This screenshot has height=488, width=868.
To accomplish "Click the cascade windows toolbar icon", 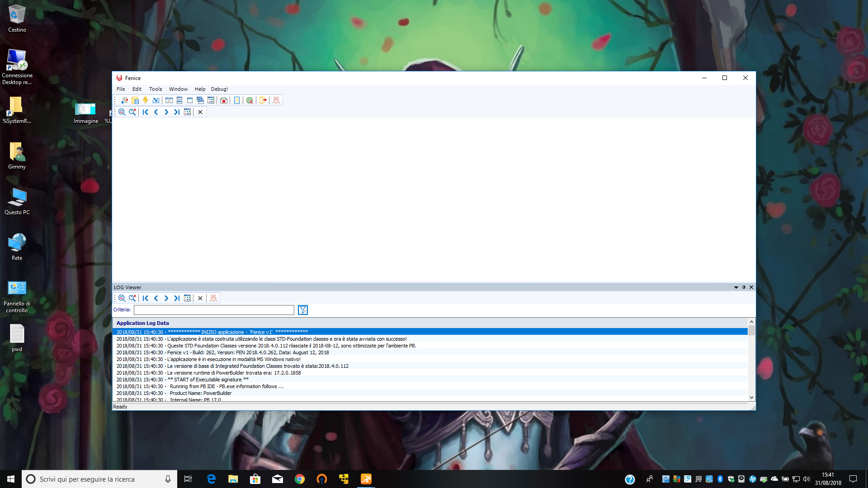I will 200,100.
